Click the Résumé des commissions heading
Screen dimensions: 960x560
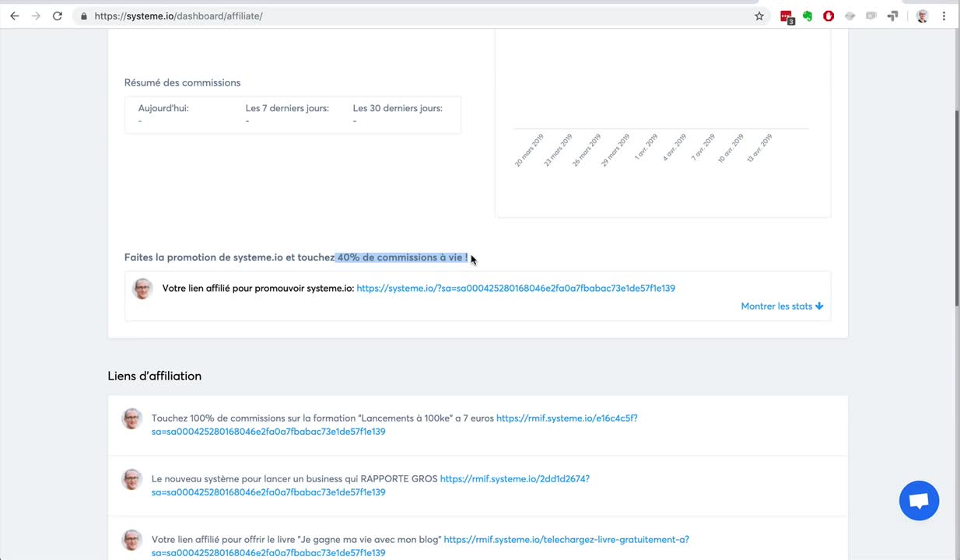(x=182, y=82)
